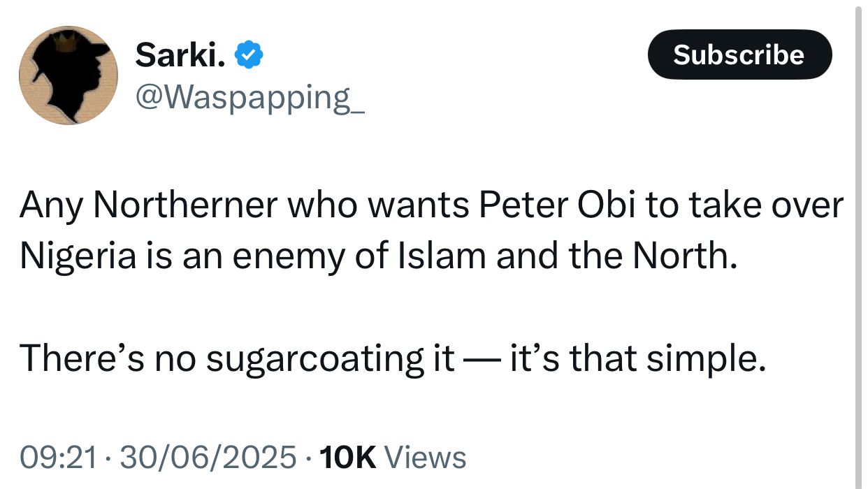Click the Views label beside 10K
This screenshot has height=489, width=868.
426,458
